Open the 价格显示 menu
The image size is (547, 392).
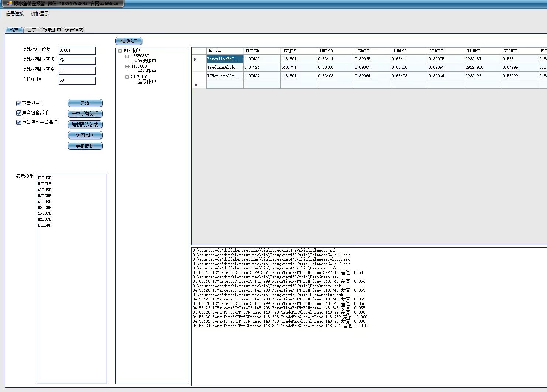click(x=40, y=14)
